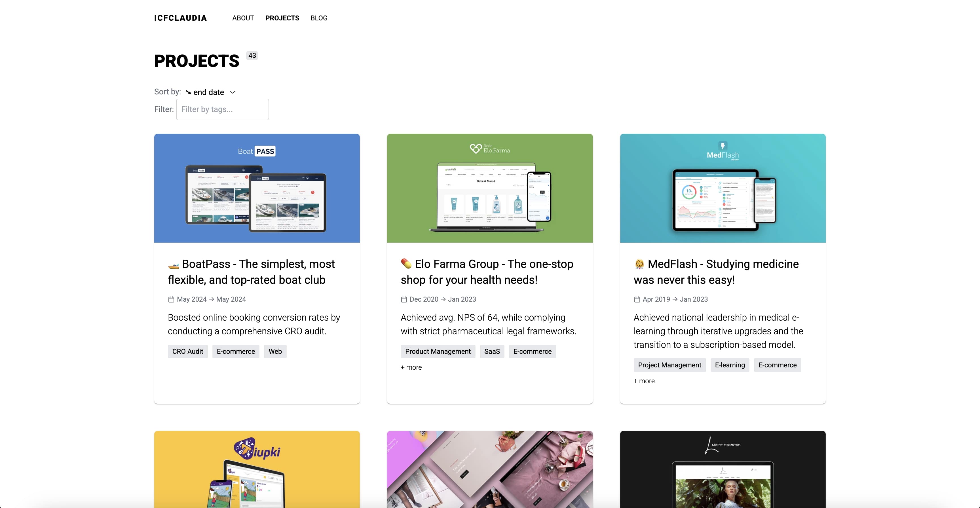Open the BoatPass project thumbnail image
This screenshot has width=980, height=508.
click(257, 188)
